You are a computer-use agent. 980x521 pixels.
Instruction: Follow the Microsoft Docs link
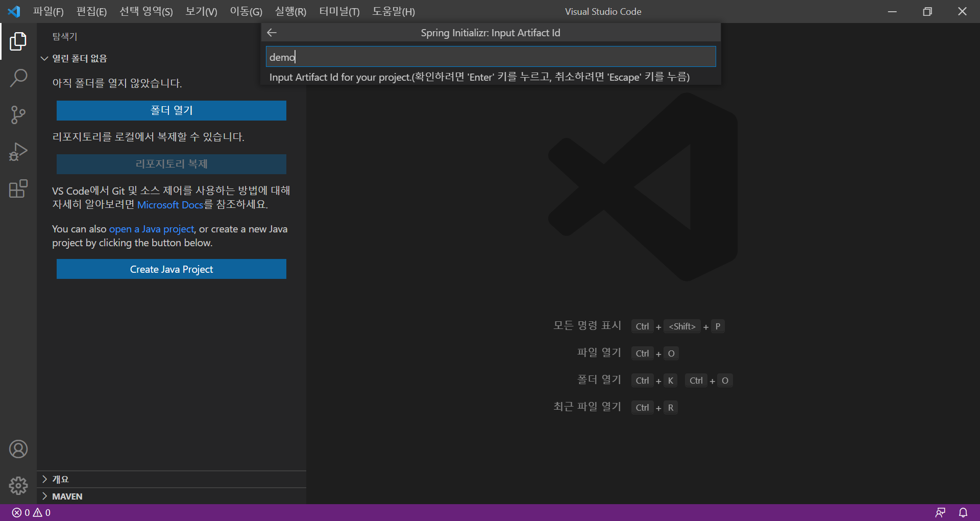pos(170,205)
